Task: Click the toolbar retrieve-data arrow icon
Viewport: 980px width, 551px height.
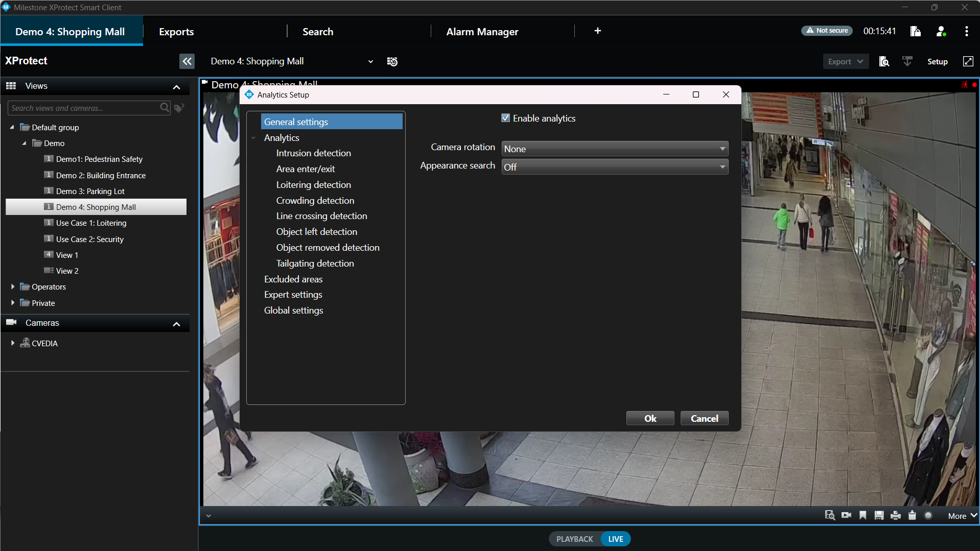Action: [907, 61]
